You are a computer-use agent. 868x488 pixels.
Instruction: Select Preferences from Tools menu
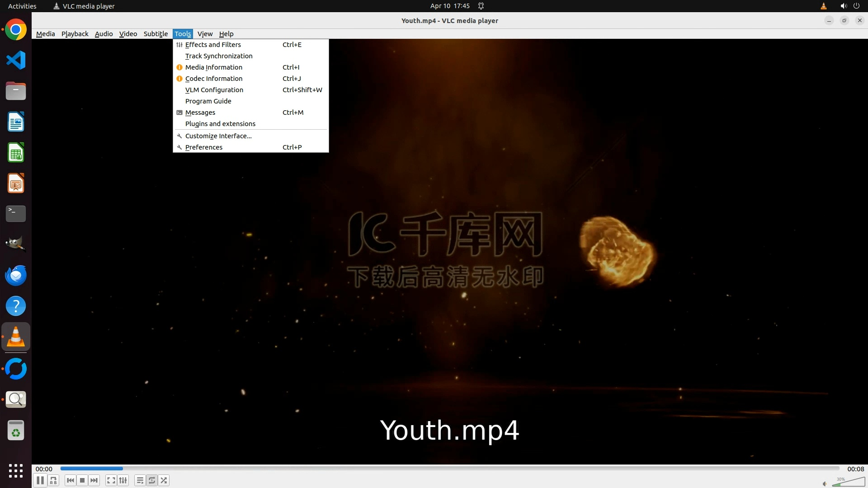pyautogui.click(x=204, y=147)
